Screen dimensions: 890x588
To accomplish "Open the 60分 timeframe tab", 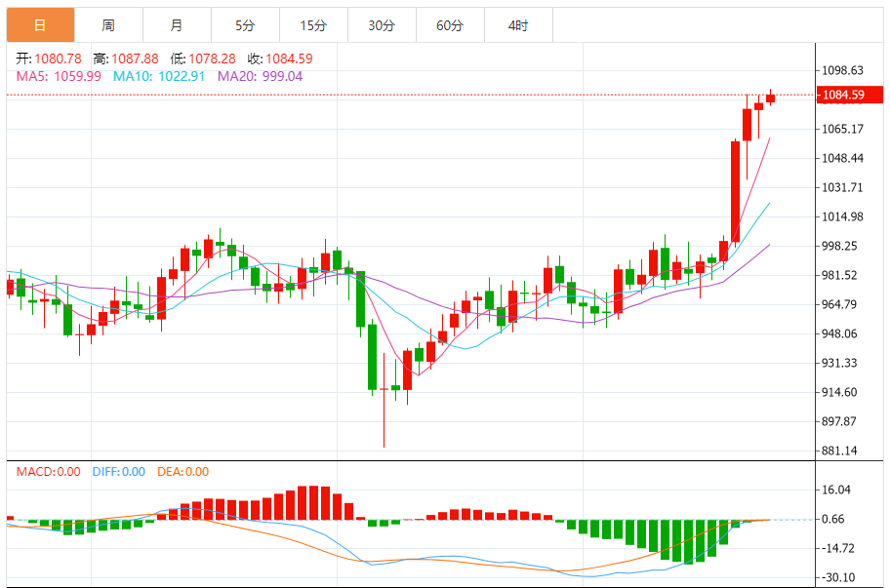I will point(450,25).
